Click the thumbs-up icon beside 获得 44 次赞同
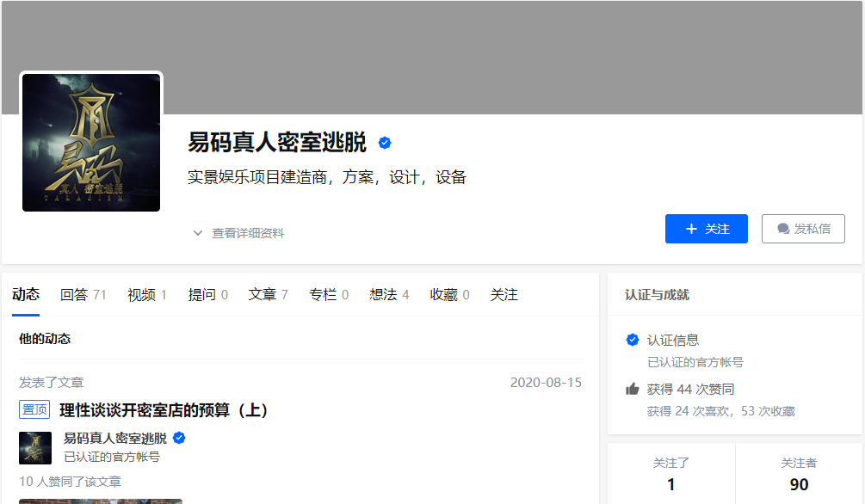This screenshot has height=504, width=865. point(633,390)
